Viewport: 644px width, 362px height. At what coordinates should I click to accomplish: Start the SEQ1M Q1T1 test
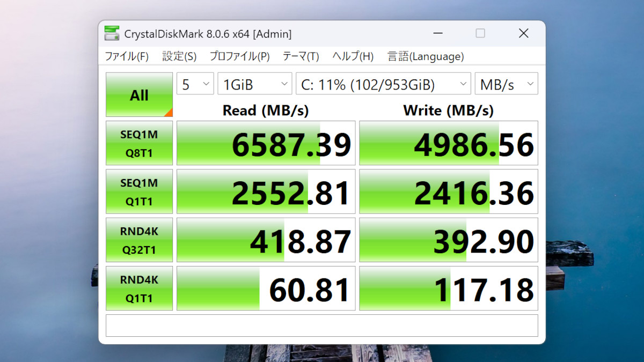pyautogui.click(x=139, y=191)
